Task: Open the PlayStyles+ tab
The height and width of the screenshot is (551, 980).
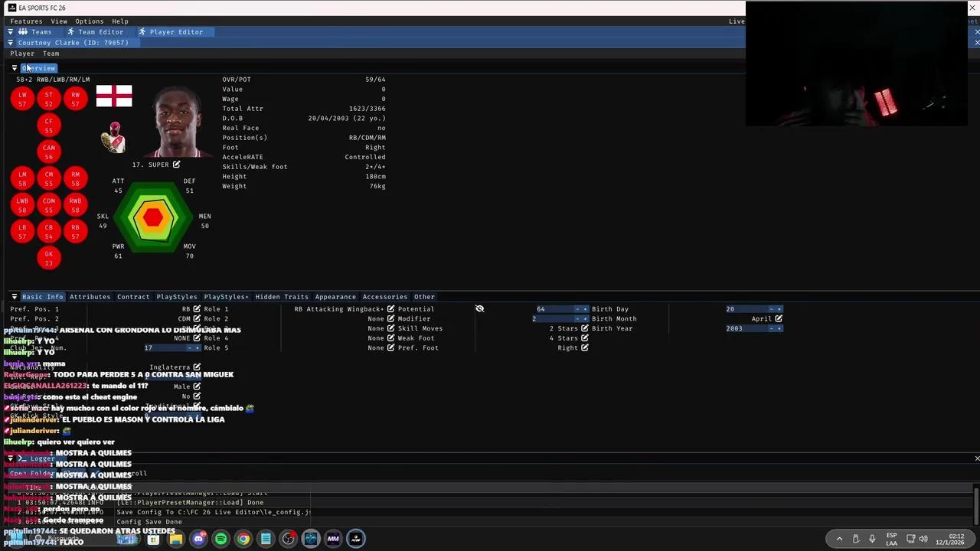Action: pos(226,297)
